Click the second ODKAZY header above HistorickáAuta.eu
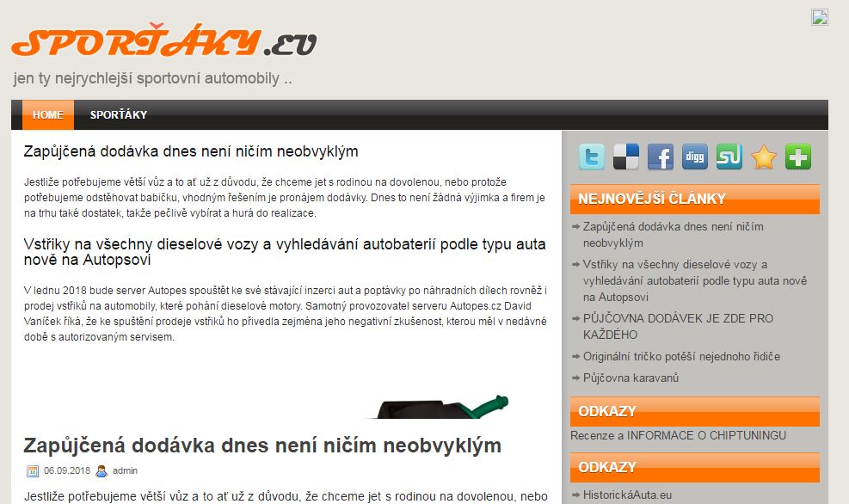849x504 pixels. 695,467
